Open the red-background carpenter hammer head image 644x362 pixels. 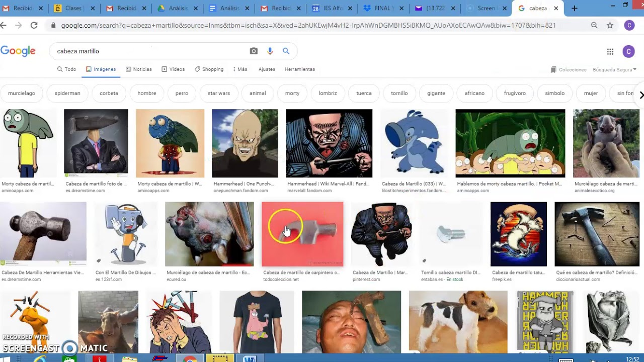pos(302,234)
